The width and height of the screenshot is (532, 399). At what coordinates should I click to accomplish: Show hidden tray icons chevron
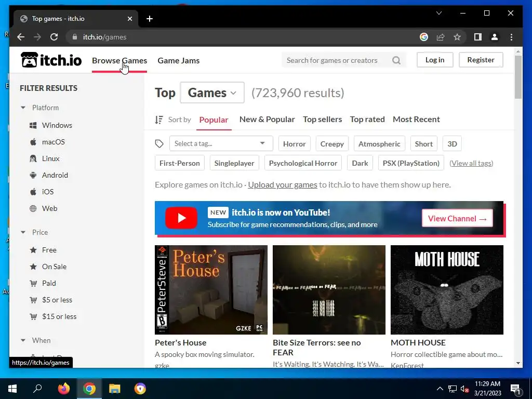440,389
